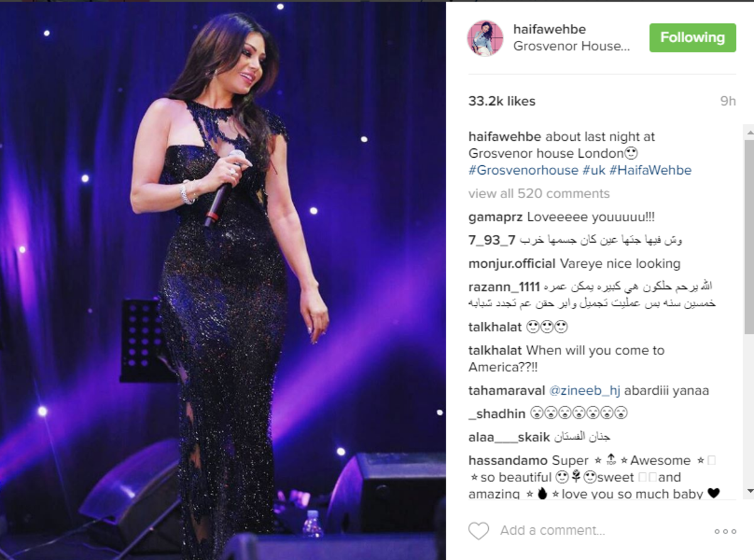Click the Add a comment field
The height and width of the screenshot is (560, 754).
coord(592,531)
